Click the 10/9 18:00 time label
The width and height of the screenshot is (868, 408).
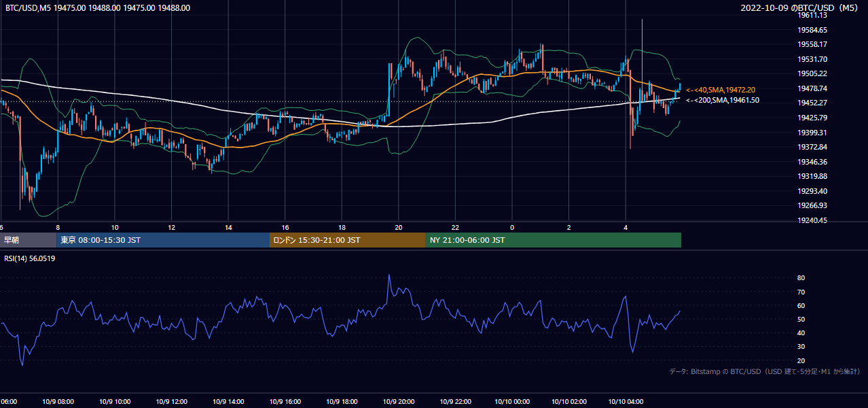pos(342,402)
